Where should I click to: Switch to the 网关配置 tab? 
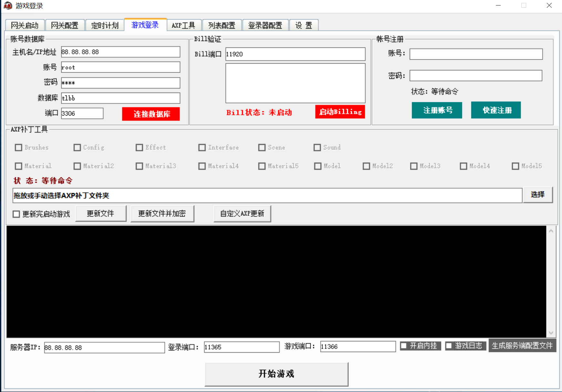[x=65, y=25]
